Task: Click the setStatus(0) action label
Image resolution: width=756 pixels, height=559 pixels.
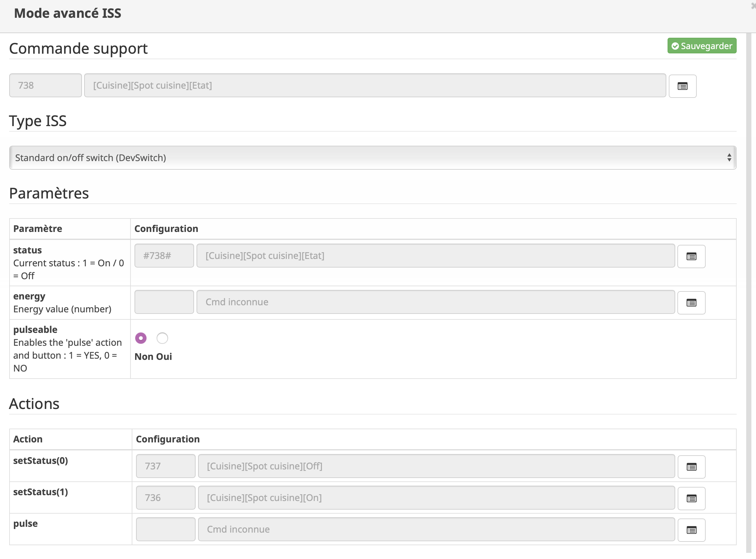Action: point(41,461)
